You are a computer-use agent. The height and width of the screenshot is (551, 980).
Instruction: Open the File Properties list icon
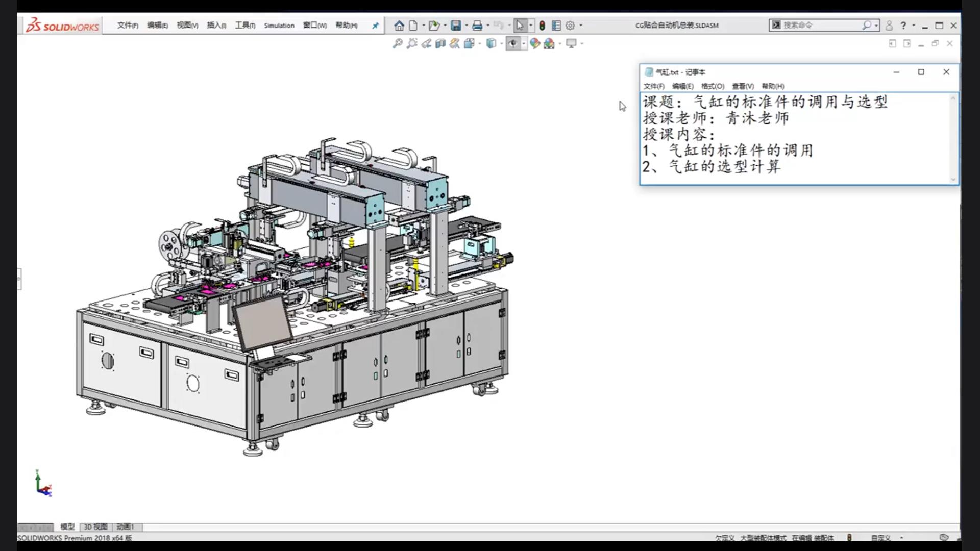pos(556,26)
